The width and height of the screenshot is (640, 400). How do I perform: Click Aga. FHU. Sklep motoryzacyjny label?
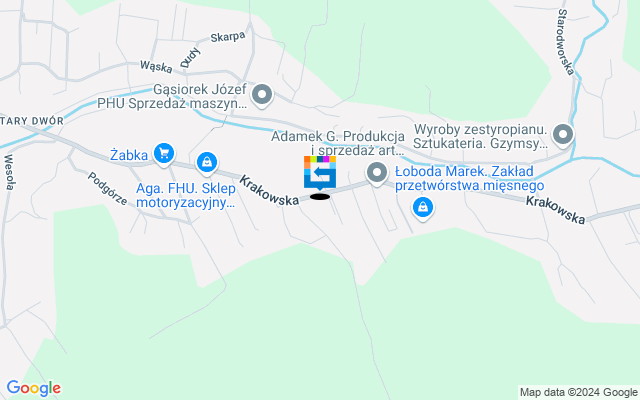pos(186,196)
